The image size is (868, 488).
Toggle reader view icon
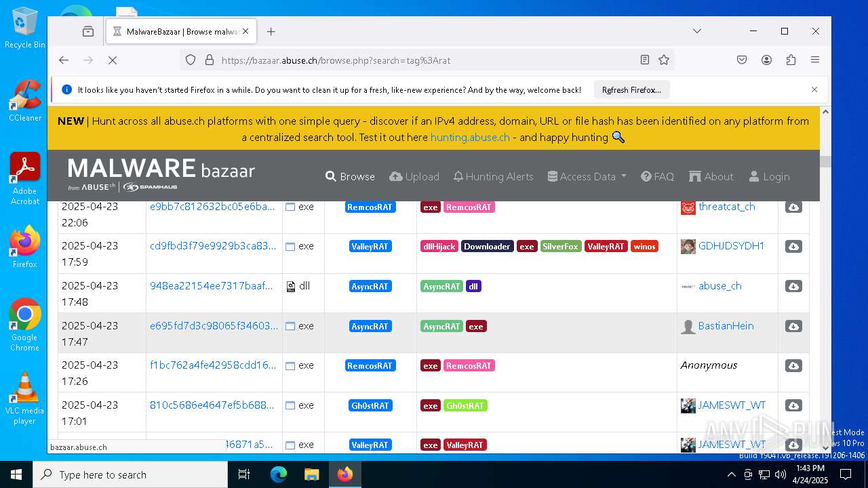[x=645, y=60]
